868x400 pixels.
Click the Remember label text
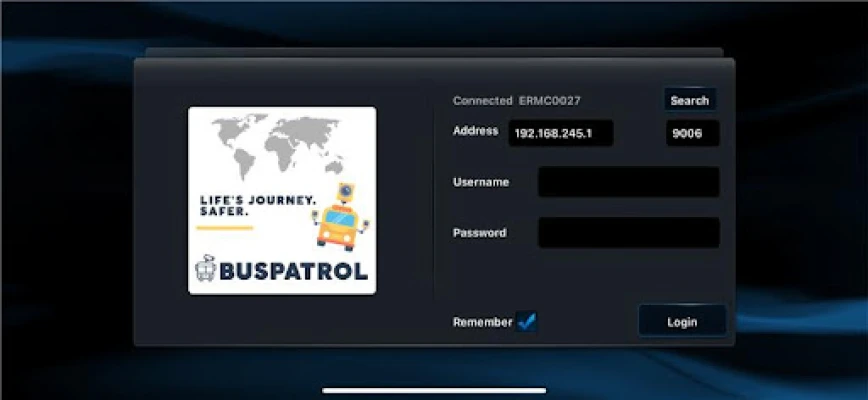[483, 322]
